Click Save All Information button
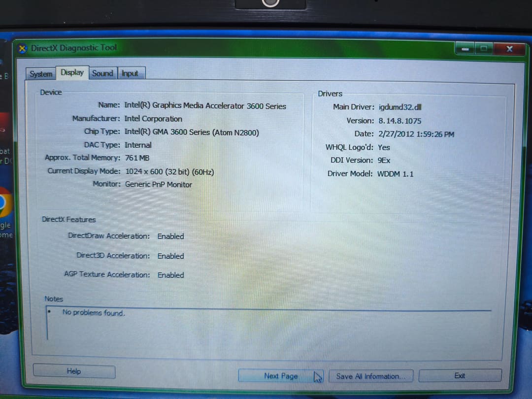This screenshot has height=399, width=532. pos(370,376)
